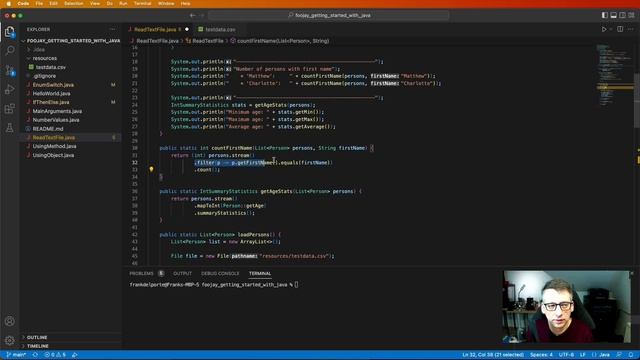Open the View menu

[95, 3]
